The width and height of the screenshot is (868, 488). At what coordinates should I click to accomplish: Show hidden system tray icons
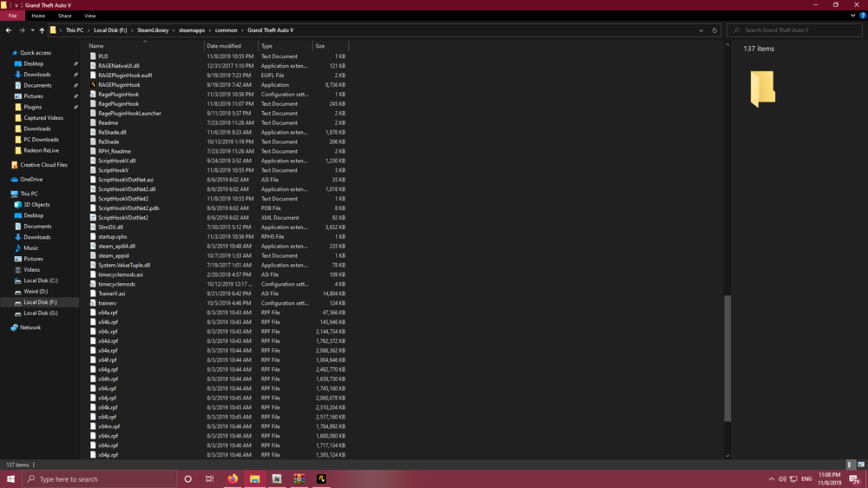(771, 479)
